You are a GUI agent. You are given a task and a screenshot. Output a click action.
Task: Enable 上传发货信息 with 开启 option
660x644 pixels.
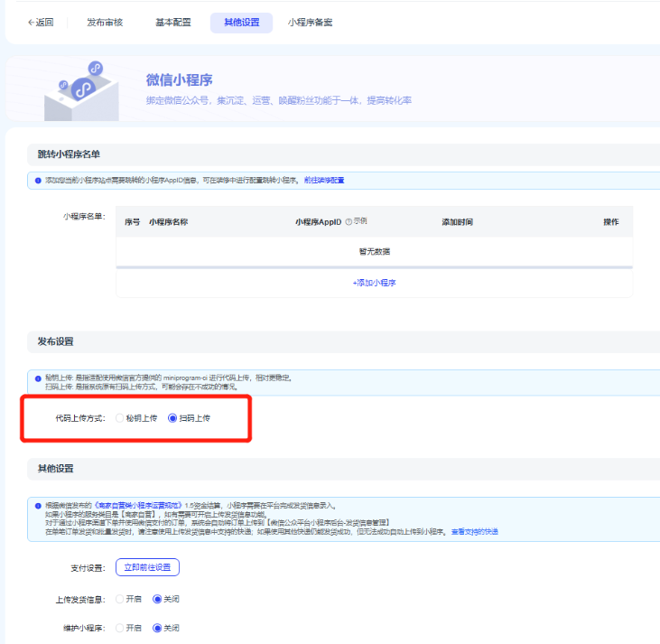tap(120, 598)
